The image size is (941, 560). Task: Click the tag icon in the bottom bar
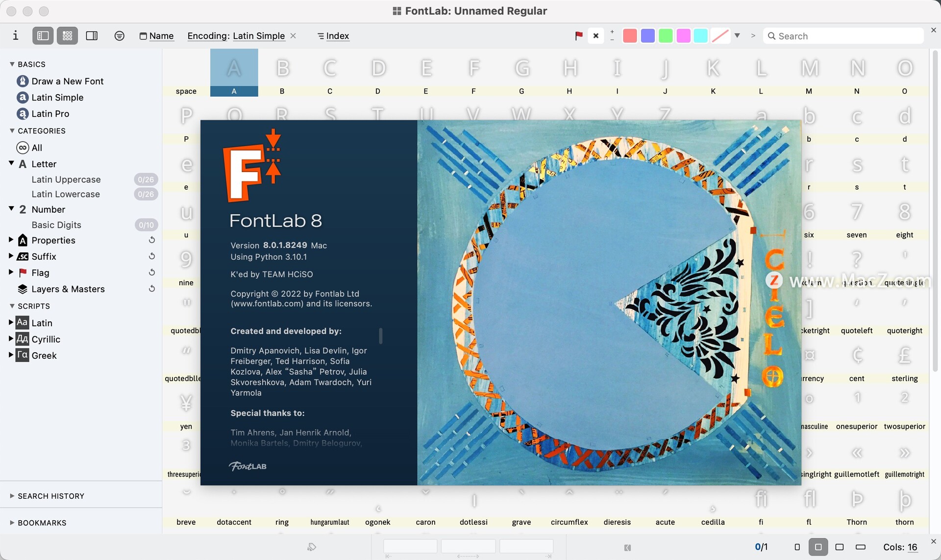(x=312, y=547)
